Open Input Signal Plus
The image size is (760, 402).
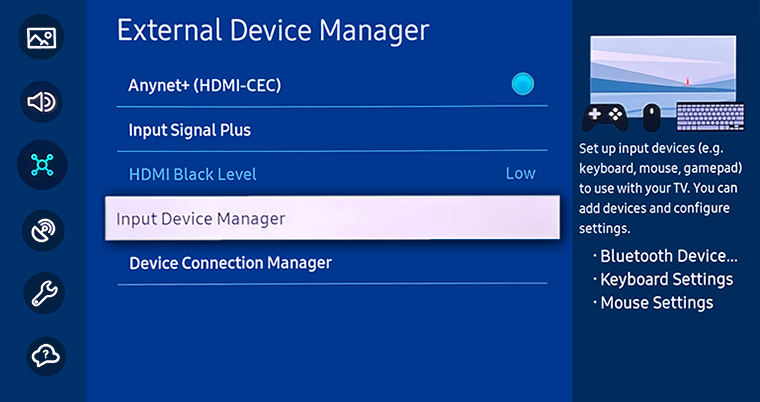[x=332, y=130]
